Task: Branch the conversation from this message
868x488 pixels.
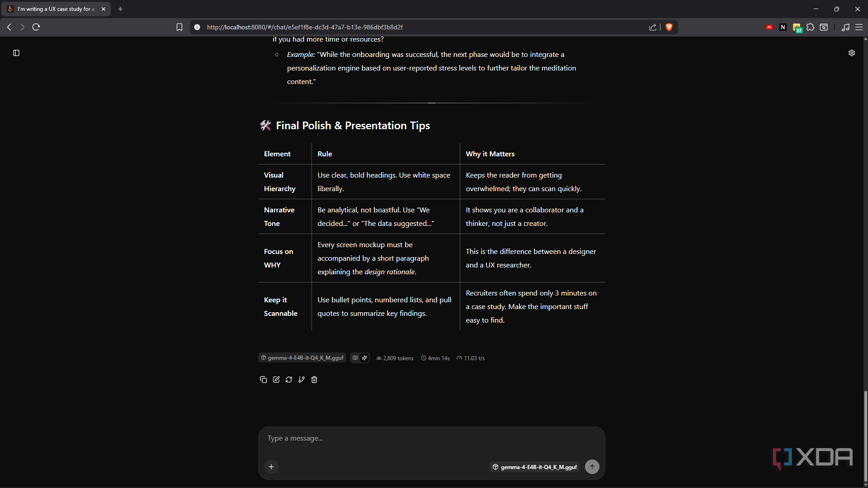Action: [x=302, y=380]
